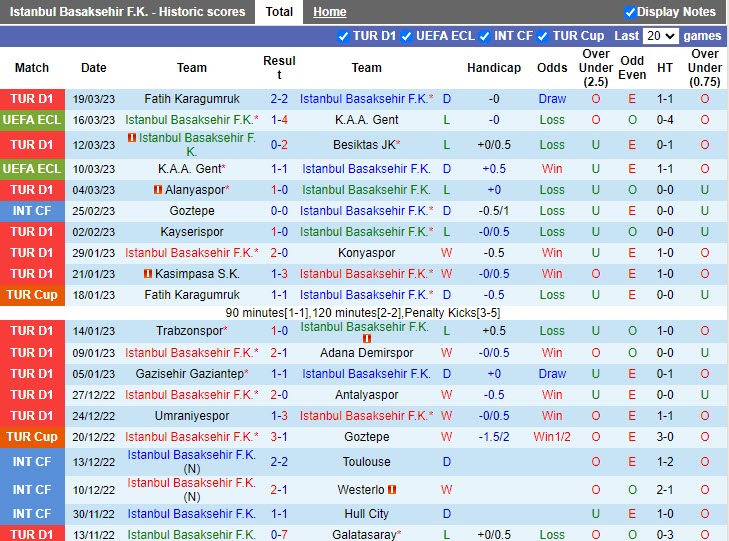Viewport: 729px width, 541px height.
Task: Click the Over Under (2.5) header
Action: pyautogui.click(x=596, y=68)
